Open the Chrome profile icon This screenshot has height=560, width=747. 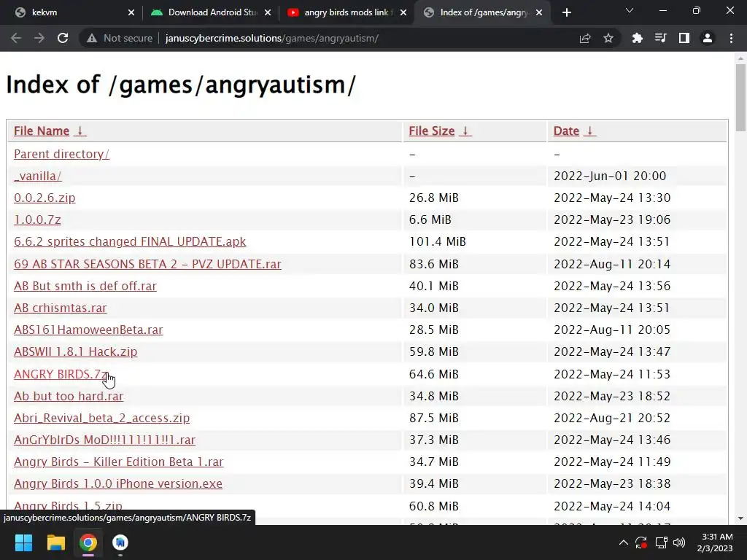tap(708, 38)
